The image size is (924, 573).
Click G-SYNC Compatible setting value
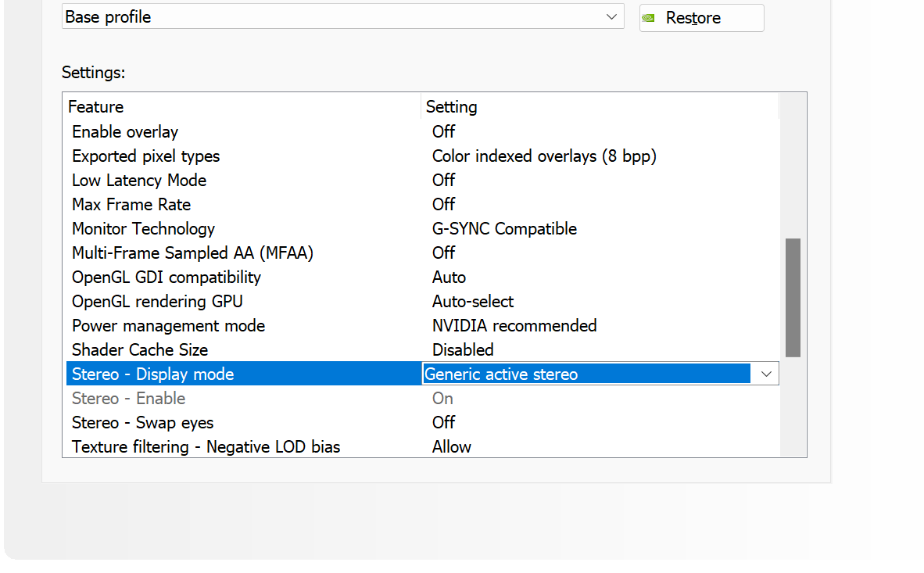504,229
